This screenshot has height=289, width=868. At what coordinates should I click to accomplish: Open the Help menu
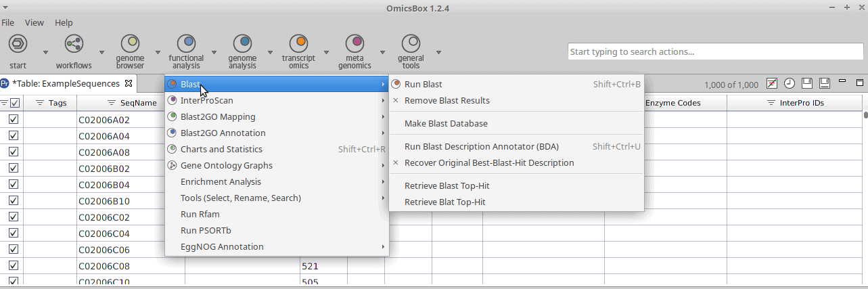(64, 22)
